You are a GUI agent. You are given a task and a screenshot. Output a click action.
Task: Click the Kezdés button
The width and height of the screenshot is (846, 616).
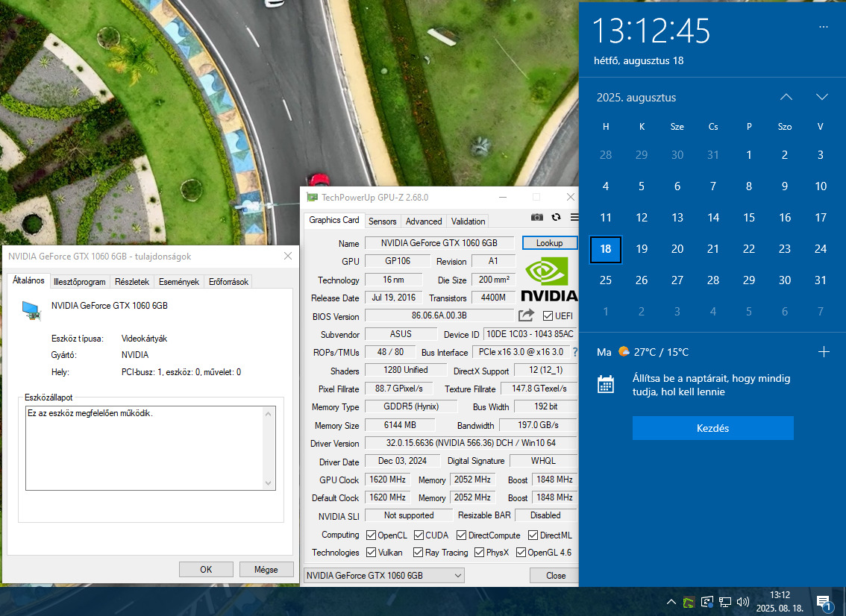[712, 428]
